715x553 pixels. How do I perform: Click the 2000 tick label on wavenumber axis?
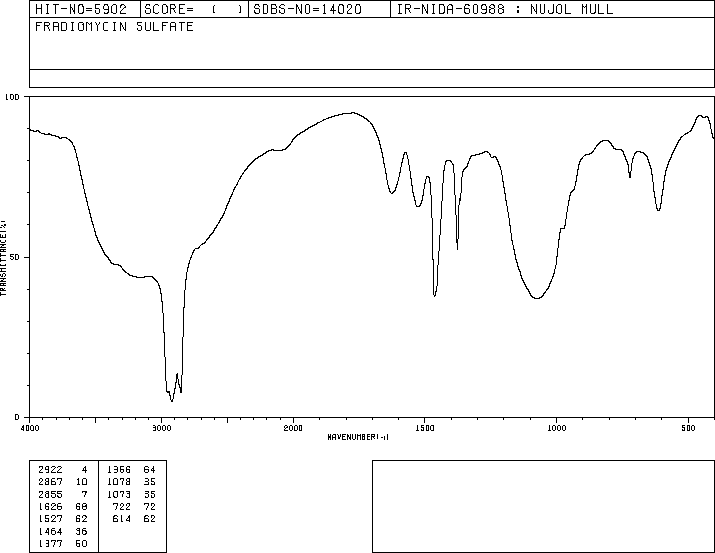click(293, 427)
